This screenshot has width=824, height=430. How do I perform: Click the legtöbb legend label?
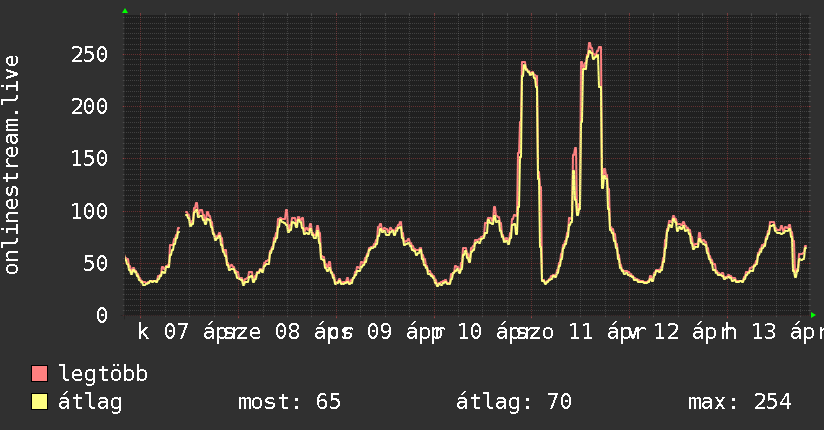click(x=103, y=374)
